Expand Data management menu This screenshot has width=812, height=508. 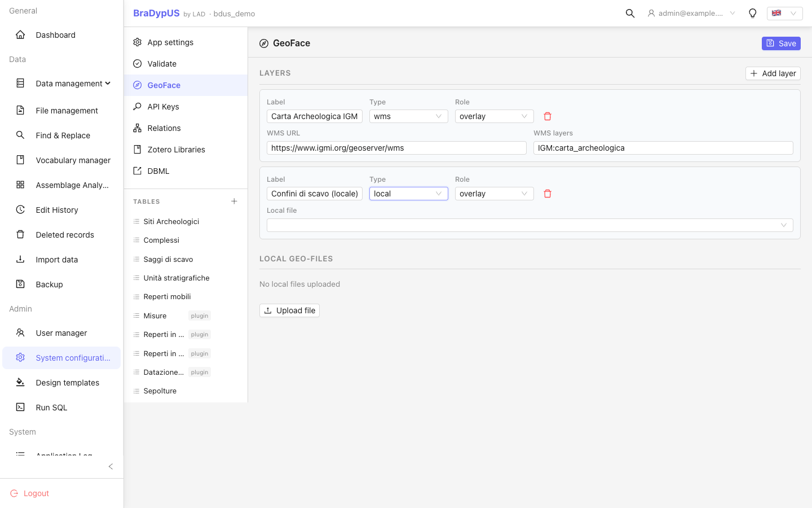(61, 84)
